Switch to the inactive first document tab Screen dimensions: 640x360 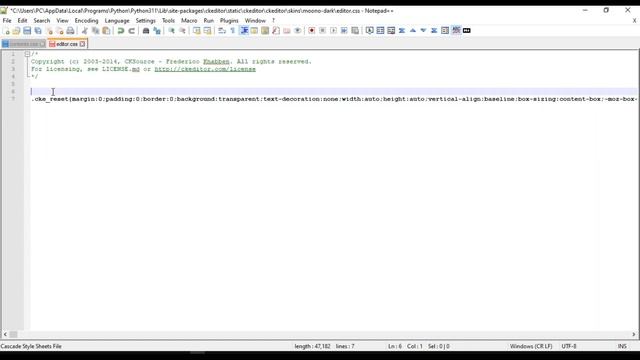tap(24, 44)
